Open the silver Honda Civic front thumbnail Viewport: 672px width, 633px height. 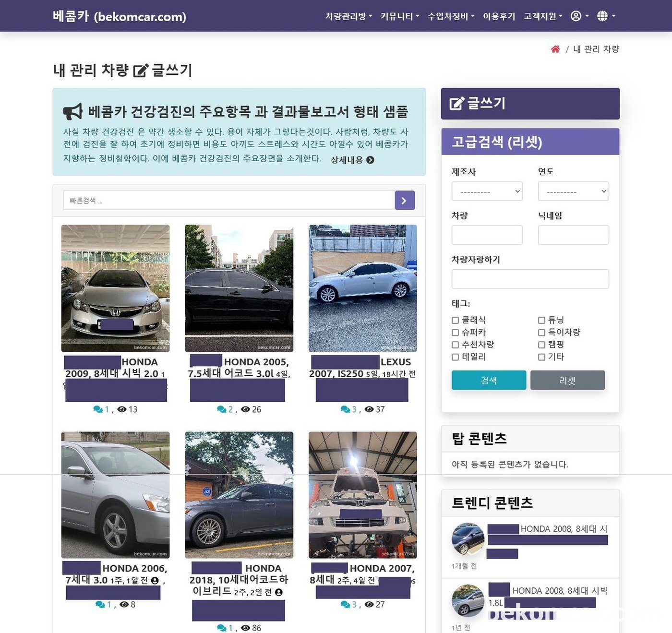pos(115,288)
